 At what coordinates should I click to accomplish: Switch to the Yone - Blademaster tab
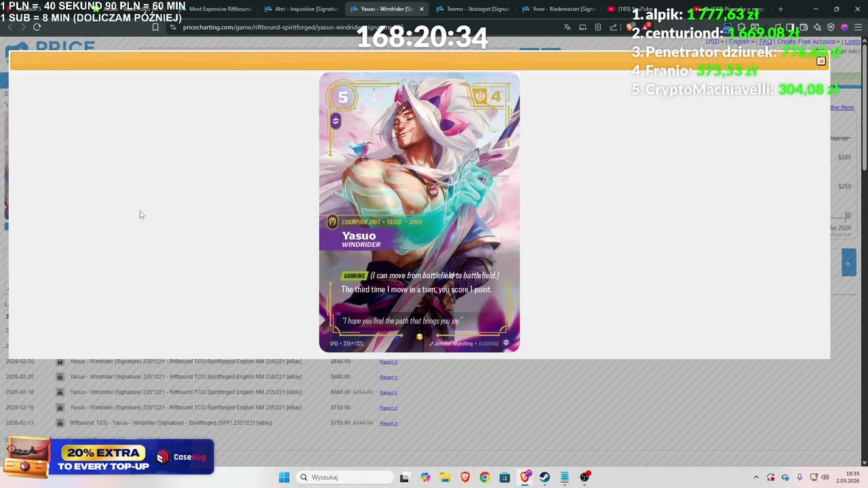(x=558, y=9)
